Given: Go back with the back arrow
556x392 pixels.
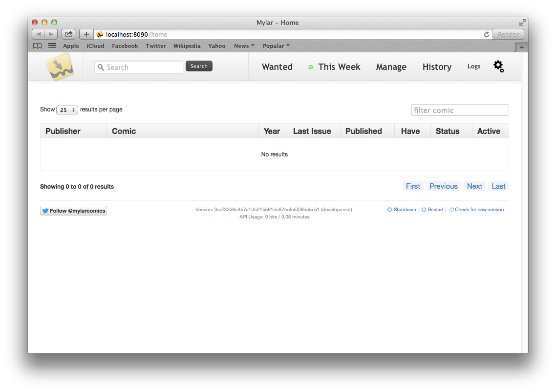Looking at the screenshot, I should coord(39,34).
